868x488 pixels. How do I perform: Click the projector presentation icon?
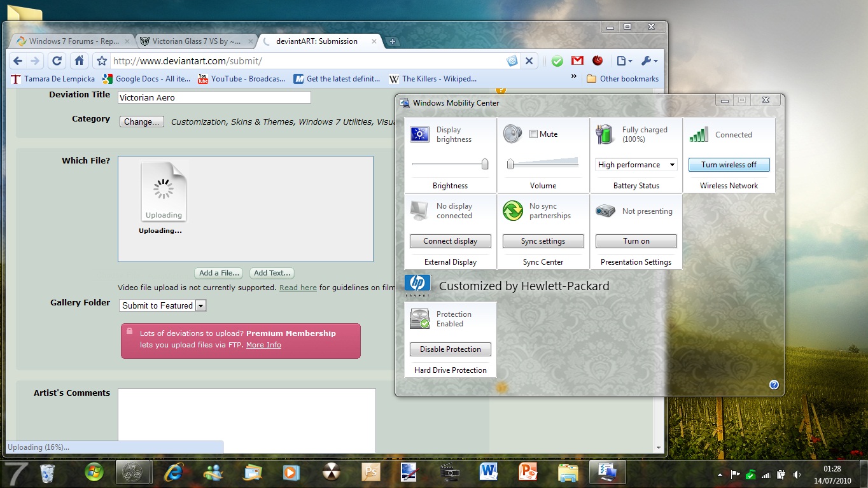(606, 211)
